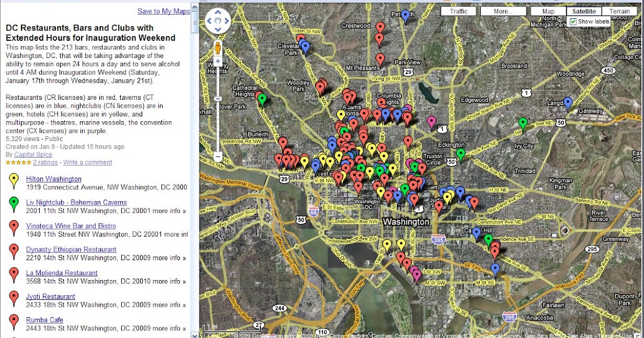Open Jyoti Restaurant listing

tap(50, 297)
